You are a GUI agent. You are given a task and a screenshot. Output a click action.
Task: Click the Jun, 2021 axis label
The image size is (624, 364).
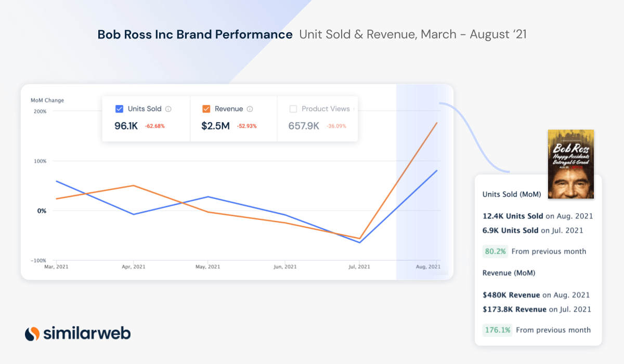pos(284,267)
